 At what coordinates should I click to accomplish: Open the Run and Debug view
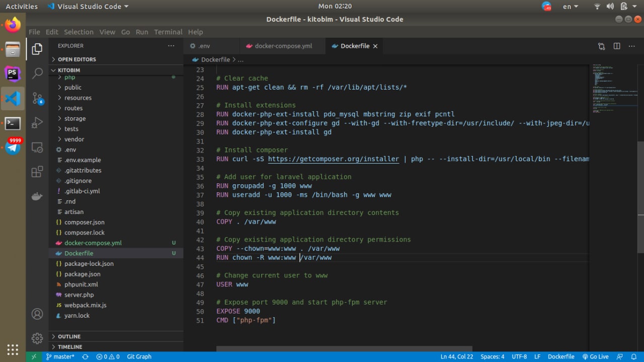37,123
